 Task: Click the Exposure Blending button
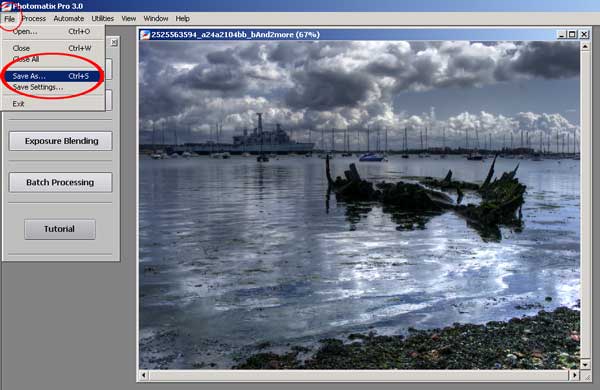click(60, 141)
